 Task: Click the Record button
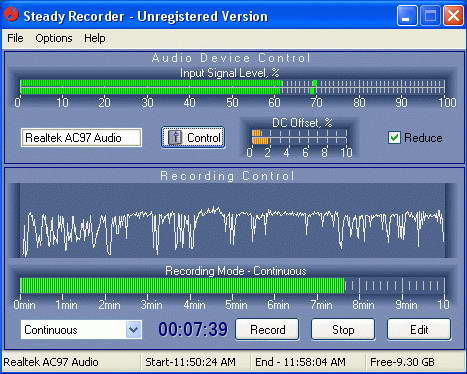pyautogui.click(x=267, y=329)
